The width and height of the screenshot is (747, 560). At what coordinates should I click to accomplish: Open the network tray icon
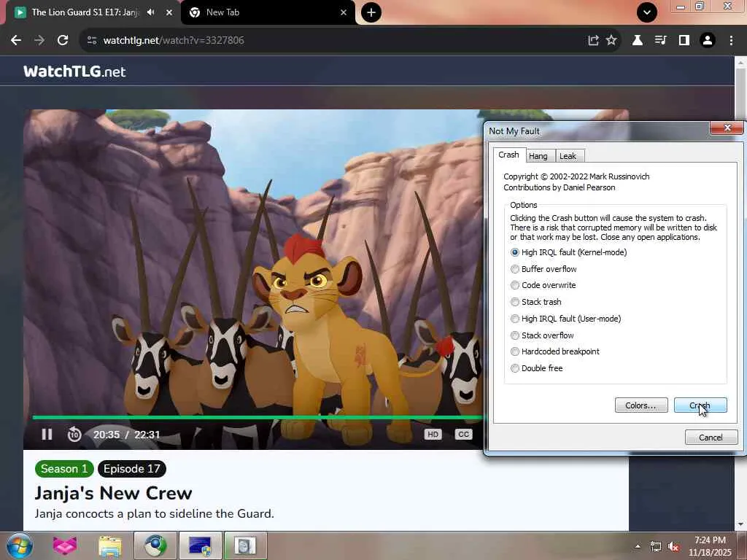656,546
